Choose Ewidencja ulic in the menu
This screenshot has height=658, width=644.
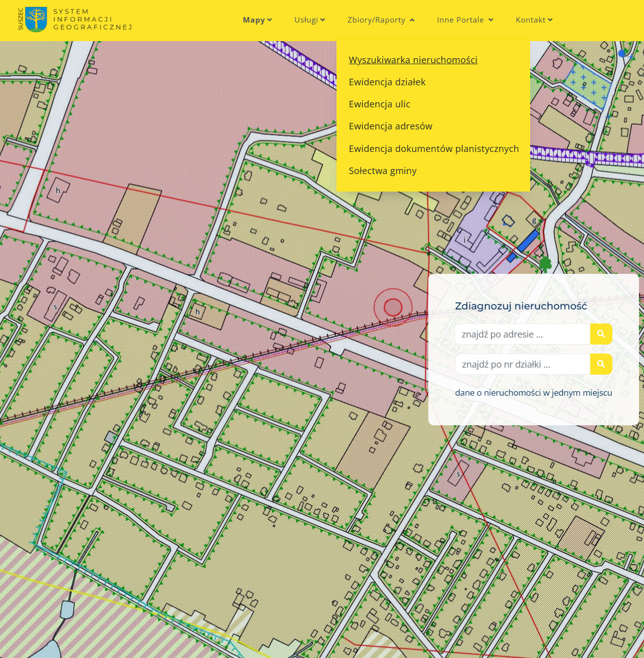379,104
